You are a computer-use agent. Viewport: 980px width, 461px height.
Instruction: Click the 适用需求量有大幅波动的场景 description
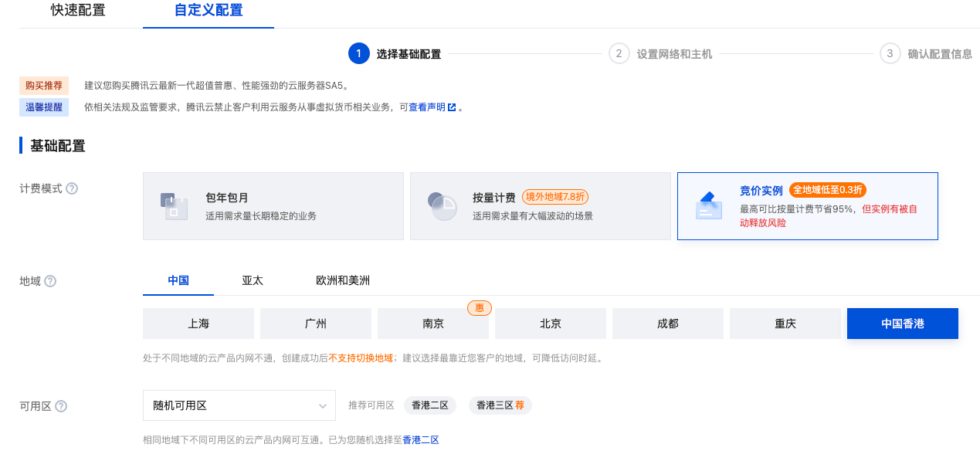coord(533,216)
